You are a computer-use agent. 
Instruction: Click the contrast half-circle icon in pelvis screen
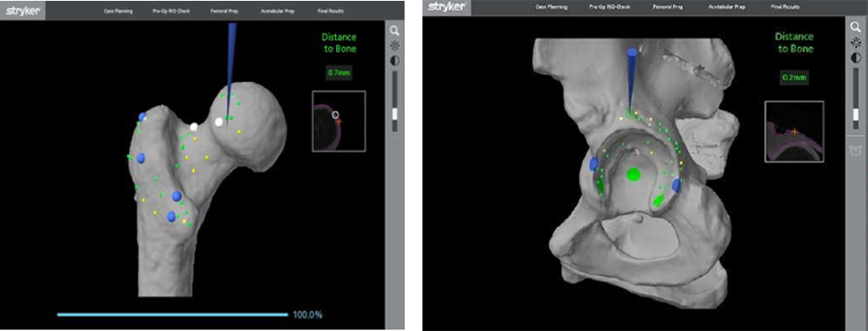856,58
